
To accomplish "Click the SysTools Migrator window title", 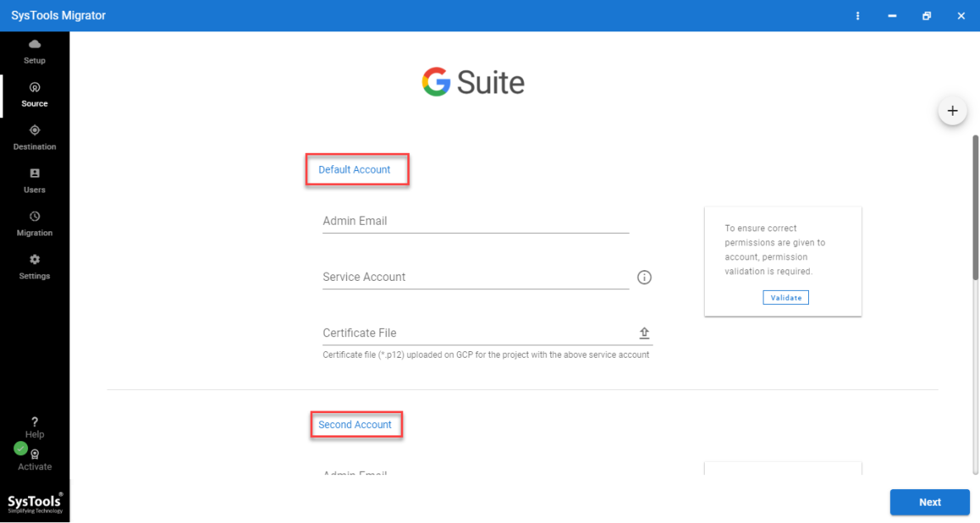I will [x=58, y=16].
